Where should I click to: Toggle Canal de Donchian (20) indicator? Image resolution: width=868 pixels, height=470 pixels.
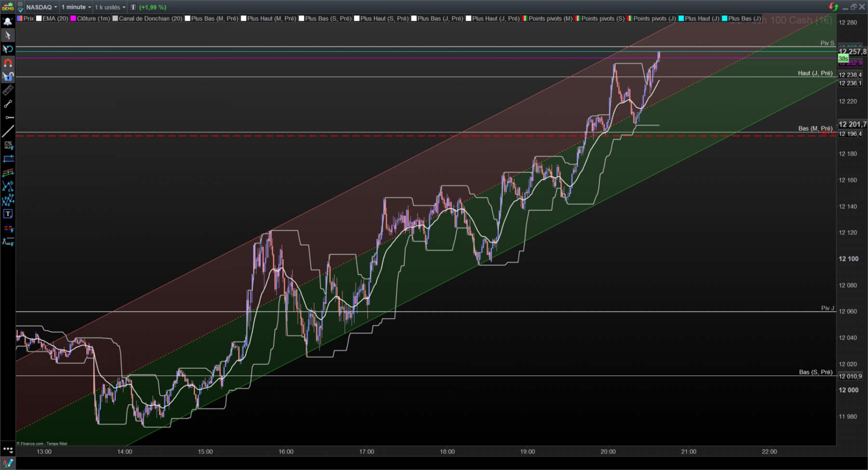pos(147,18)
